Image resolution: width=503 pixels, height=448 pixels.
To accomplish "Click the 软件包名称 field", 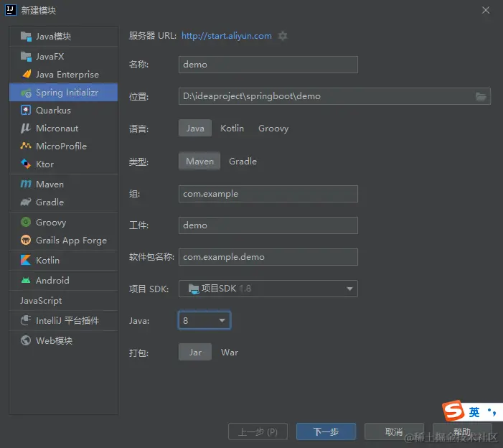I will tap(268, 257).
